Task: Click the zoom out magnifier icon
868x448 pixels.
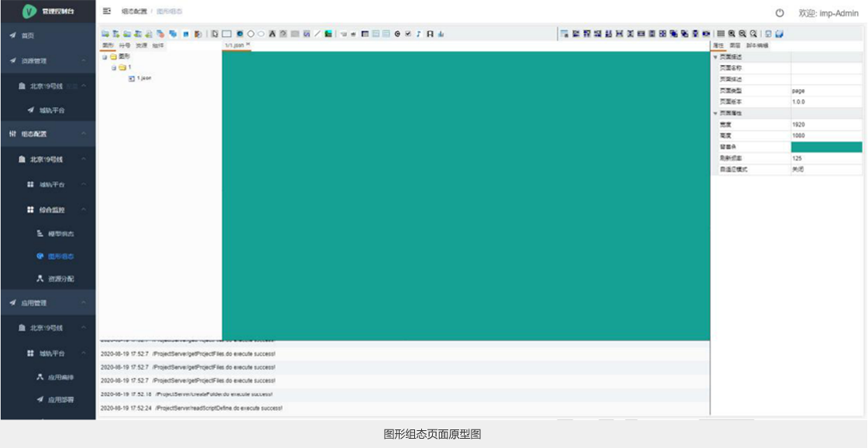Action: click(x=743, y=34)
